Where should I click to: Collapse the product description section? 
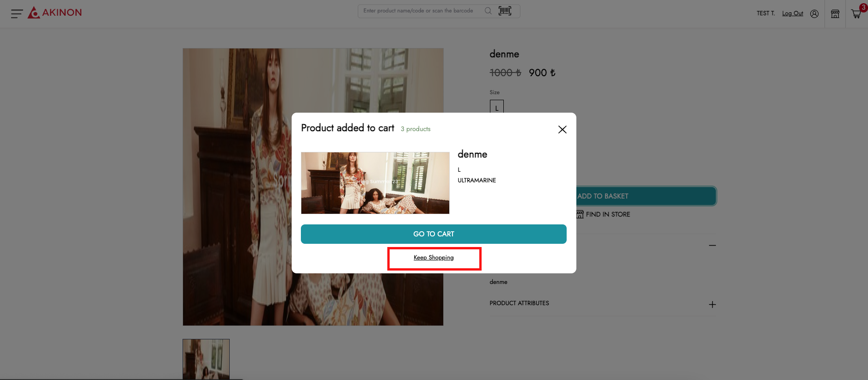tap(712, 245)
